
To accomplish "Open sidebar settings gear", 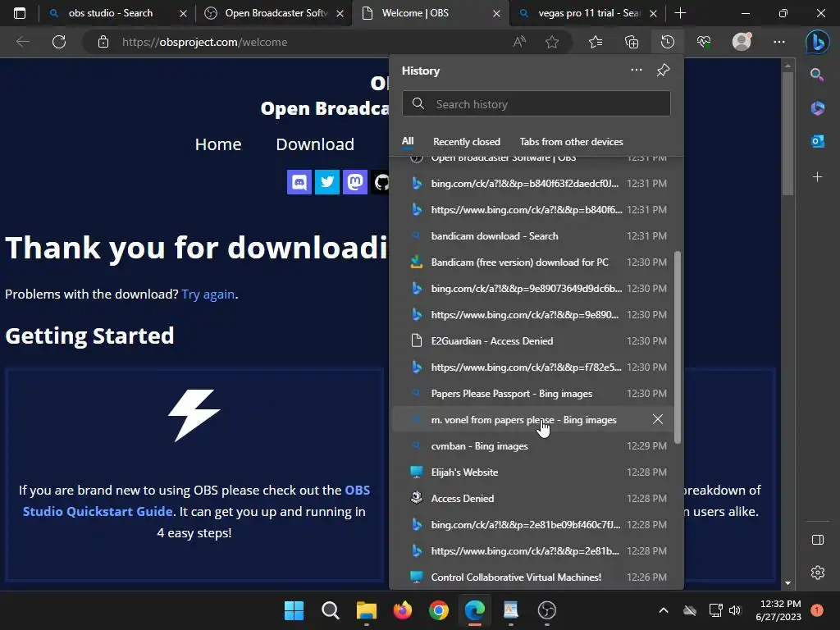I will [x=818, y=573].
